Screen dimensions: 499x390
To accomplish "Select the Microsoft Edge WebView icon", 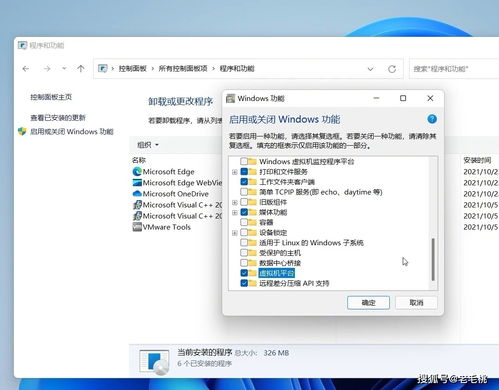I will pos(137,183).
